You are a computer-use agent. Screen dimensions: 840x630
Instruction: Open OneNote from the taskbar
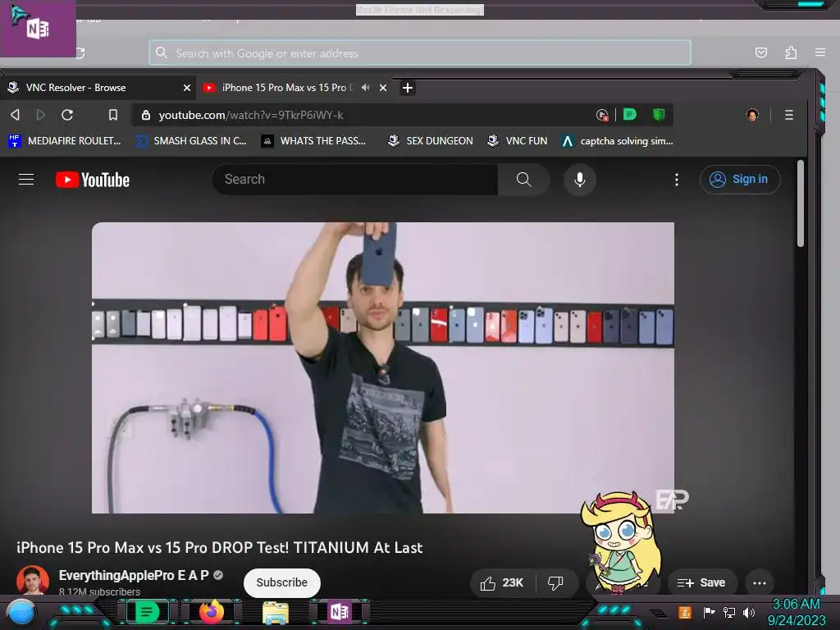click(x=340, y=612)
